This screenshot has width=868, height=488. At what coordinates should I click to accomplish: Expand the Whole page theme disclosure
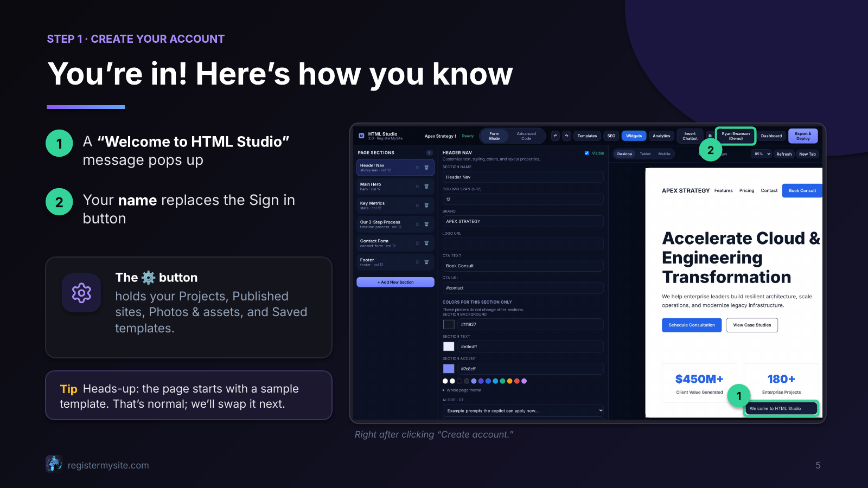[x=462, y=390]
